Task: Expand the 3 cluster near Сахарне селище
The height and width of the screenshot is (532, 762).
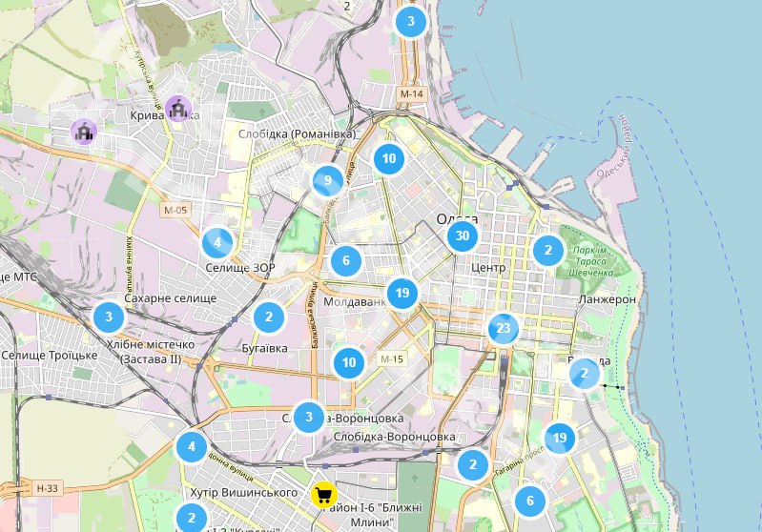Action: (109, 317)
